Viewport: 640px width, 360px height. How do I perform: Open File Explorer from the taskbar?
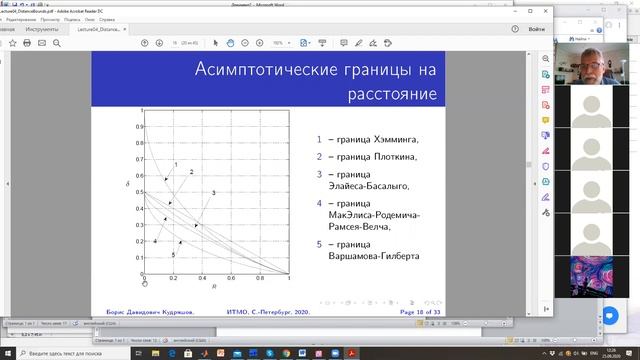click(x=155, y=353)
